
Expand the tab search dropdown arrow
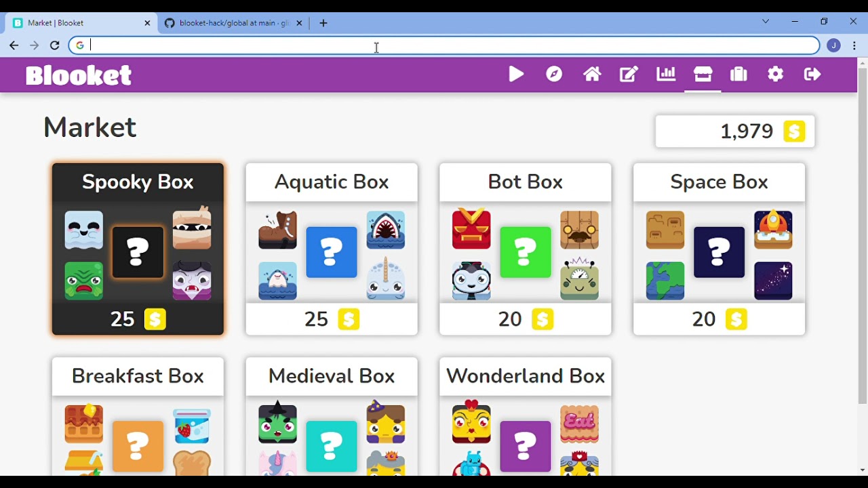click(766, 22)
